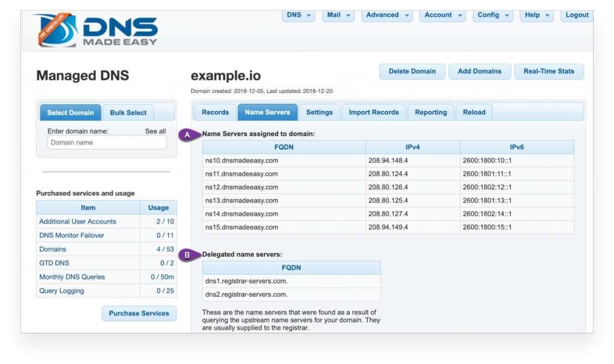Click the dns2.registrar-servers.com. entry
Viewport: 614px width, 364px height.
tap(291, 294)
